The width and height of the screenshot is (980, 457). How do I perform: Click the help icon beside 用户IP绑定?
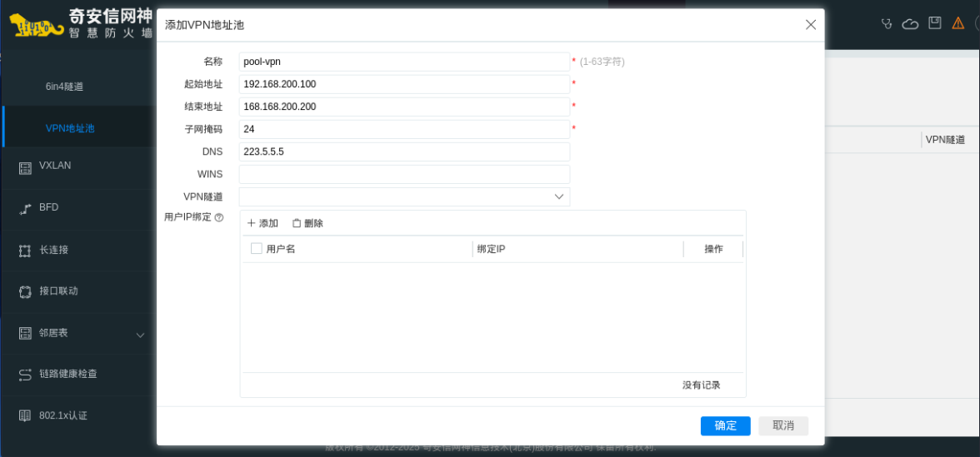(x=219, y=217)
